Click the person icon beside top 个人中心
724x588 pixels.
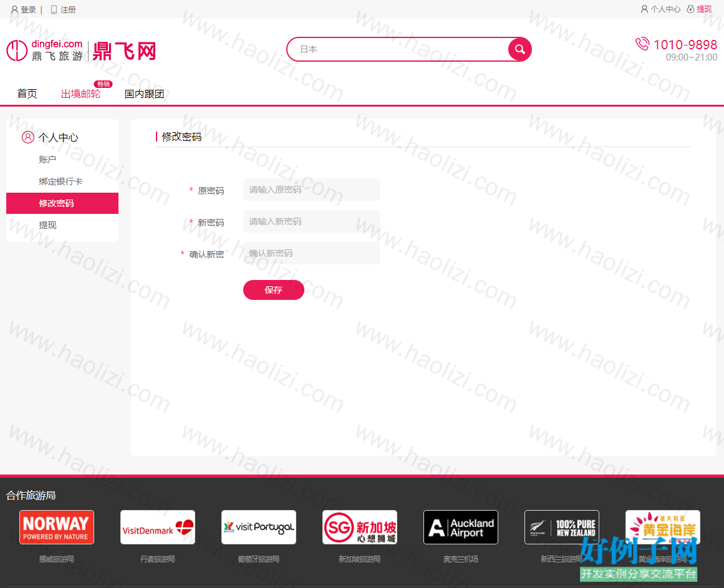coord(645,9)
